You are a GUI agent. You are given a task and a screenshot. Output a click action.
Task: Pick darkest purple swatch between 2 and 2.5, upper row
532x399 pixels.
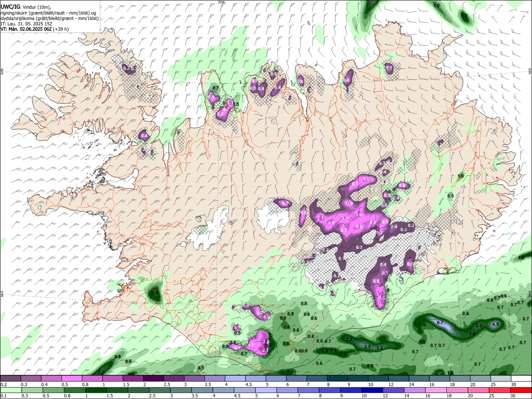pyautogui.click(x=153, y=379)
